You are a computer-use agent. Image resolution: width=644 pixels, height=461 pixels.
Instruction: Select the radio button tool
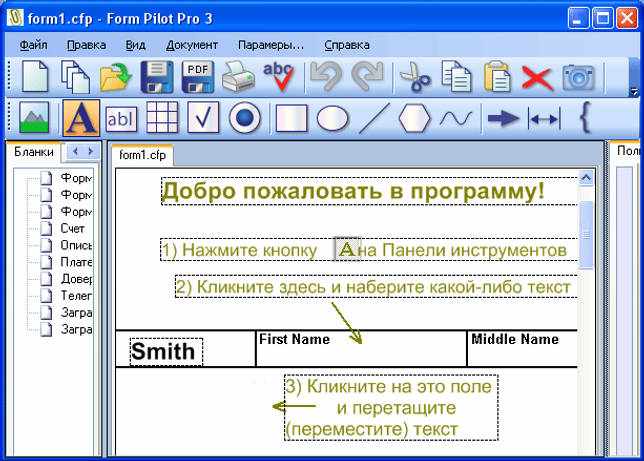245,118
